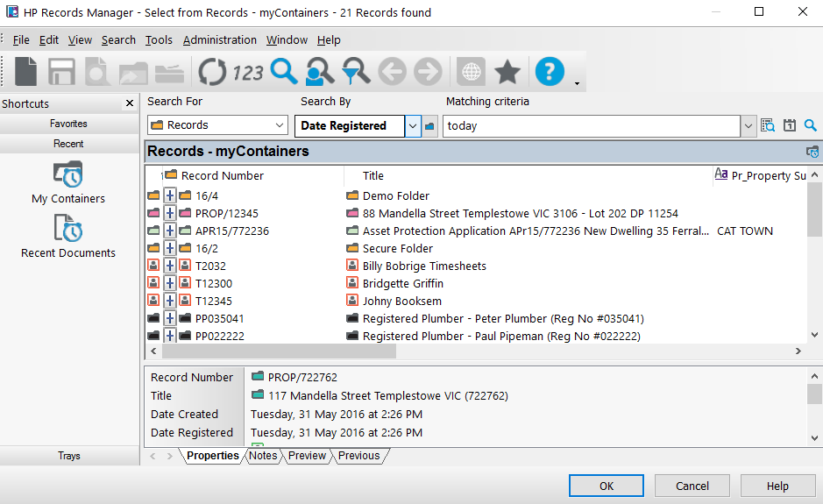The height and width of the screenshot is (504, 823).
Task: Click the 123 count records icon
Action: click(x=248, y=72)
